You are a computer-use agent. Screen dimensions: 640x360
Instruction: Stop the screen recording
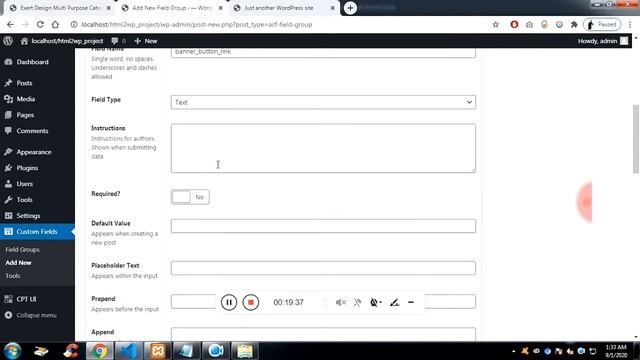[251, 302]
